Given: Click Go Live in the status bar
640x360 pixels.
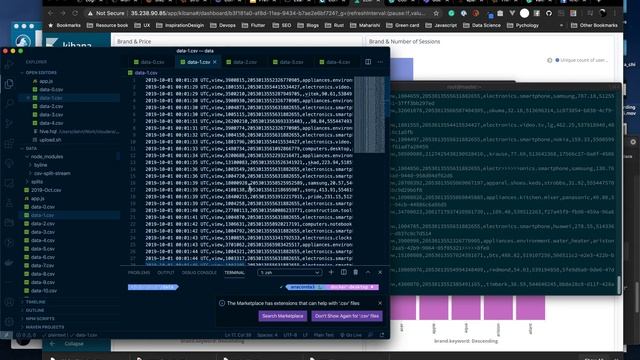Looking at the screenshot, I should pos(351,335).
